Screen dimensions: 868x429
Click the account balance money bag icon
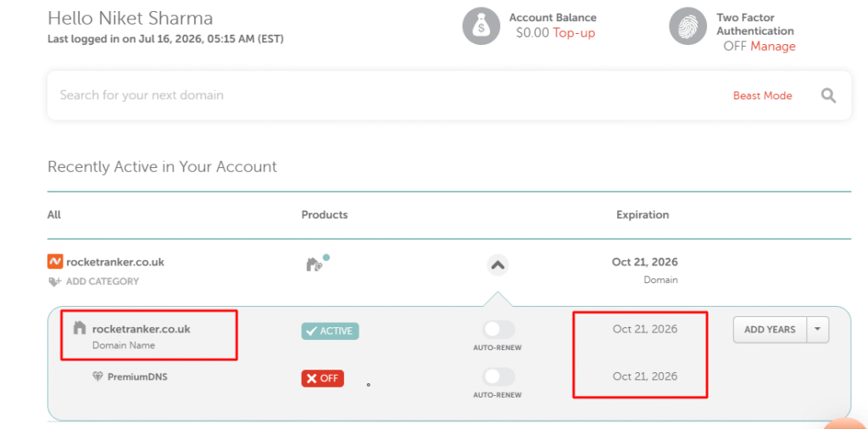(x=481, y=26)
